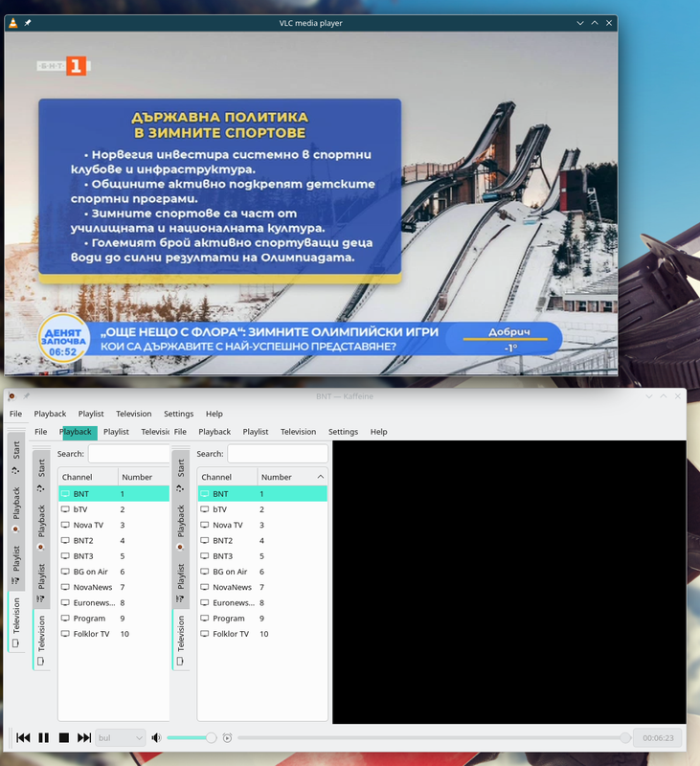Click the TV icon next to Program in left list
The image size is (700, 766).
coord(65,619)
